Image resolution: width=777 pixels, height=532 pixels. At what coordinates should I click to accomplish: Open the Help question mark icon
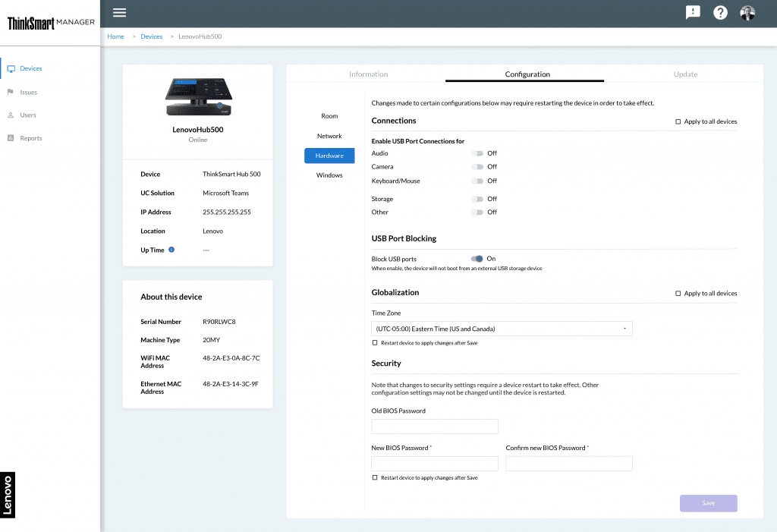point(719,12)
